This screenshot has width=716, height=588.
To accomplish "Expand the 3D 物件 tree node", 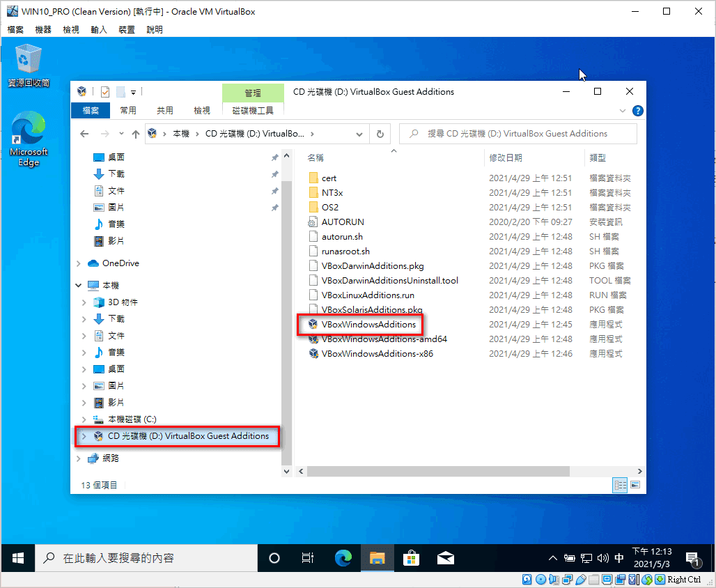I will coord(84,302).
